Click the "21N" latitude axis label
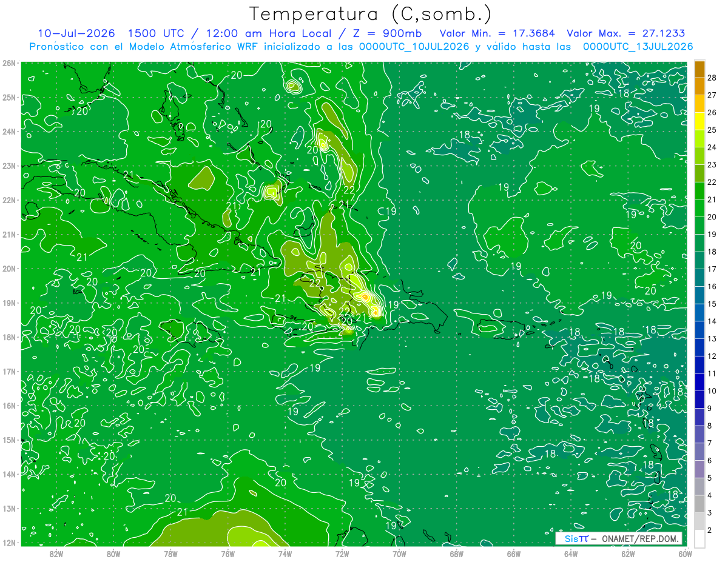The image size is (728, 562). pos(9,234)
